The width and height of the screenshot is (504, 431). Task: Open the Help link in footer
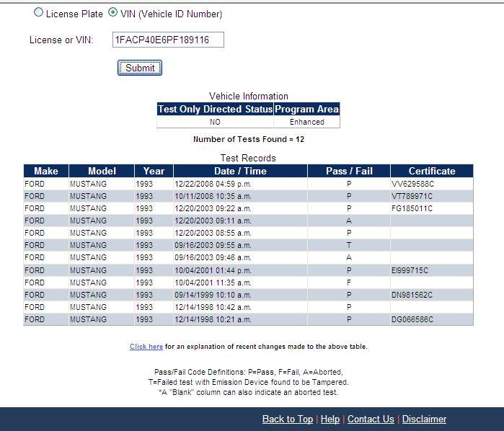tap(330, 419)
